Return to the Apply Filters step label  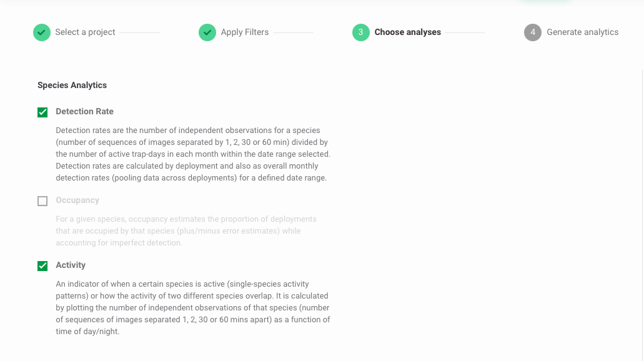point(244,32)
